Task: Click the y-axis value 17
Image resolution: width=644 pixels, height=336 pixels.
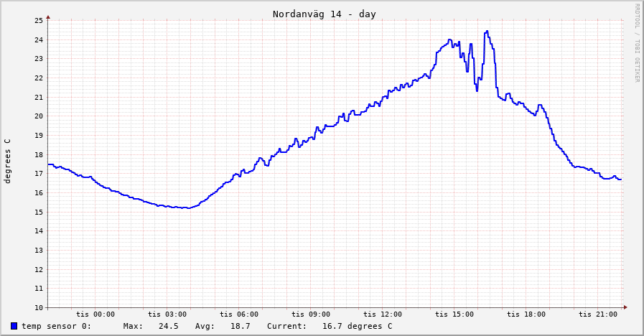Action: (x=39, y=174)
